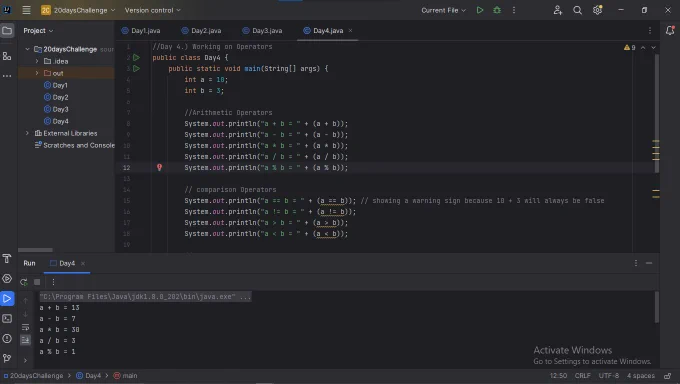Screen dimensions: 680x384
Task: Toggle soft-wrap in console output
Action: pos(26,327)
